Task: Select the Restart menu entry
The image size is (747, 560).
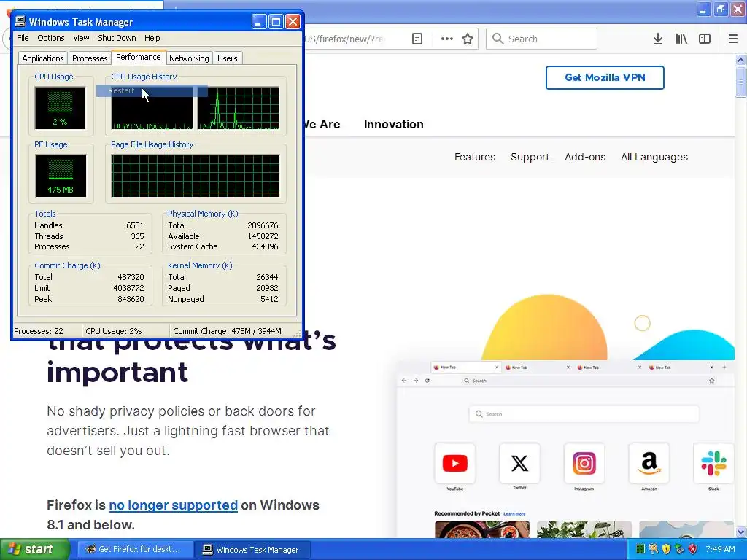Action: (x=152, y=90)
